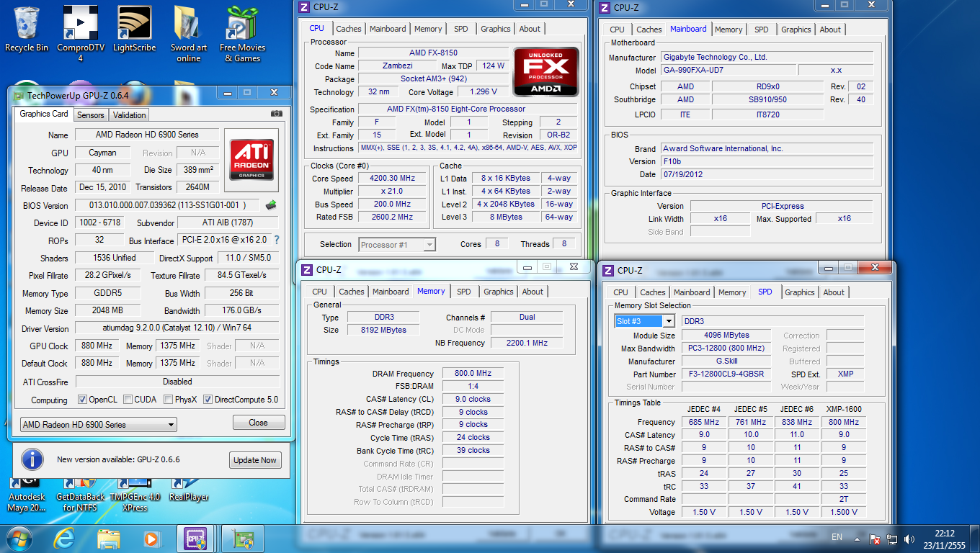The height and width of the screenshot is (553, 980).
Task: Click the BIOS save chip icon
Action: pyautogui.click(x=271, y=205)
